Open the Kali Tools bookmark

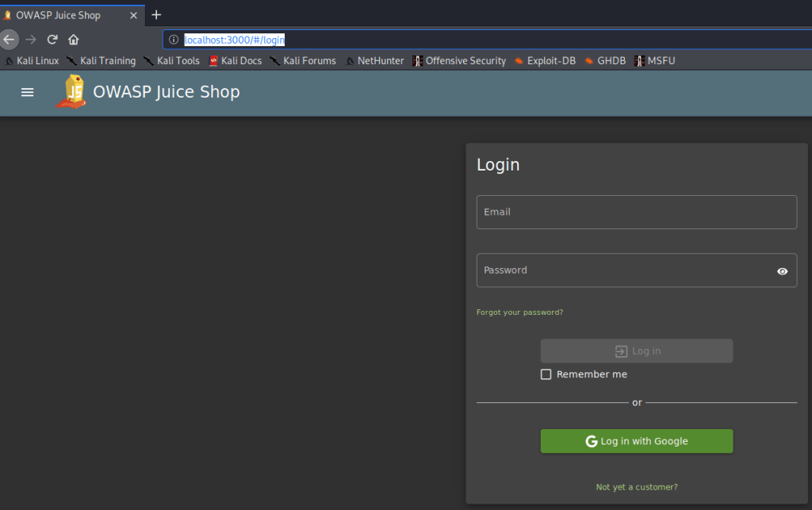[x=171, y=60]
